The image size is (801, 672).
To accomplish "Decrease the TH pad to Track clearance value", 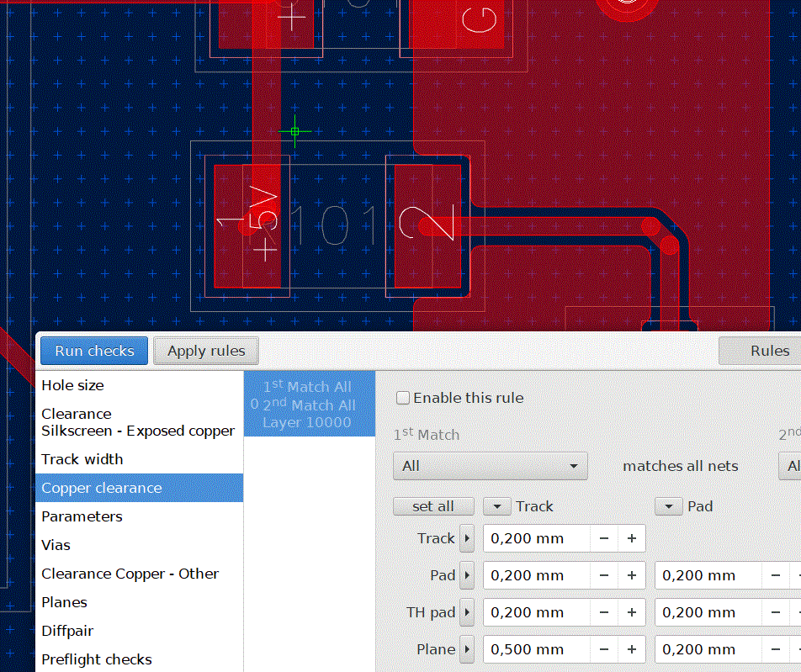I will (x=604, y=612).
